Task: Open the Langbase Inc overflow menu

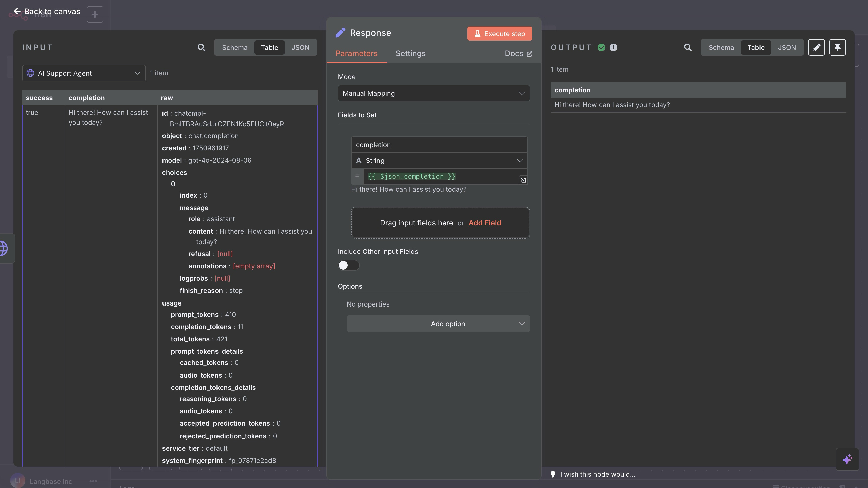Action: [93, 481]
